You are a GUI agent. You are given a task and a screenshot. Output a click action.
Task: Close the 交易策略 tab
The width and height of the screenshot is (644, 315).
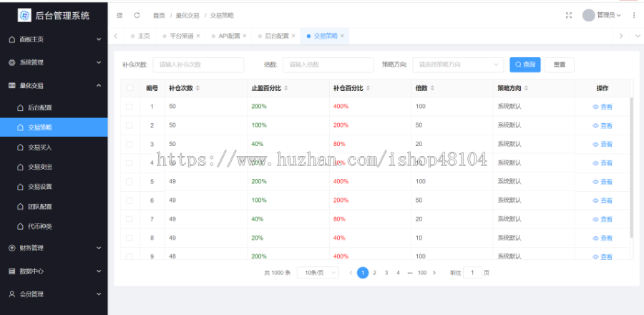pos(342,36)
